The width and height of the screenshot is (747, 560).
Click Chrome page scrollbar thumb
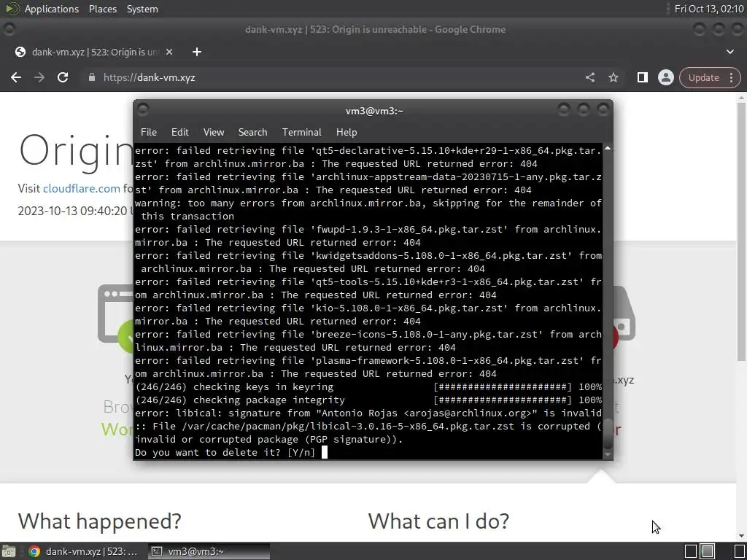[x=742, y=231]
